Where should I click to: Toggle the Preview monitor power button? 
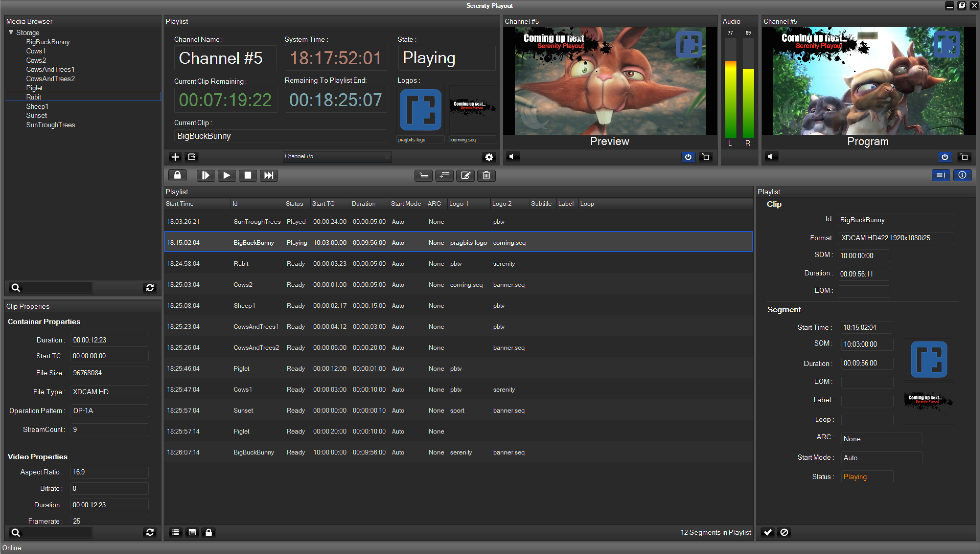click(688, 157)
